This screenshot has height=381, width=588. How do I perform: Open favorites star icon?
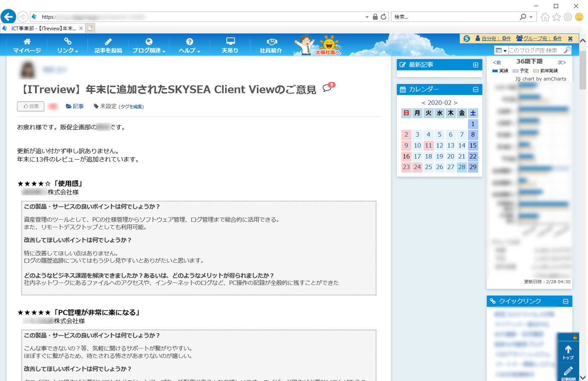(556, 17)
